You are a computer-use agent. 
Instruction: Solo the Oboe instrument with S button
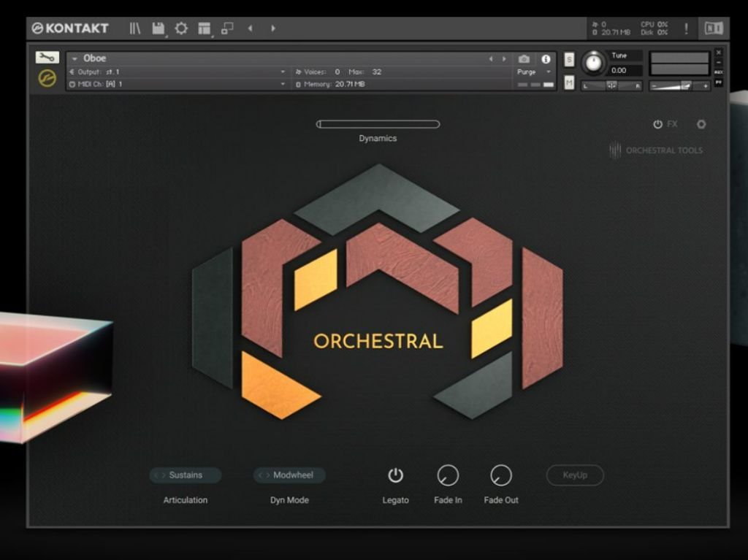569,60
